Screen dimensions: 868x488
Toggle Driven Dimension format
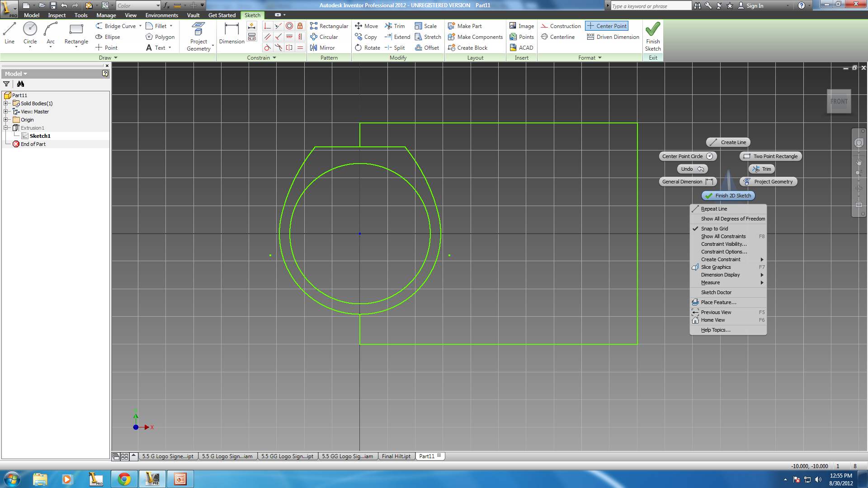click(x=613, y=37)
